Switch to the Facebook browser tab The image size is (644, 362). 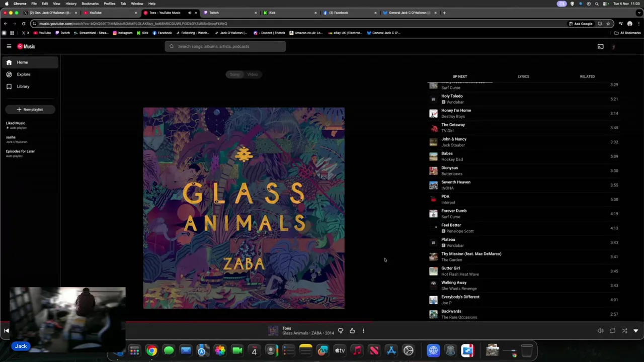(x=350, y=13)
